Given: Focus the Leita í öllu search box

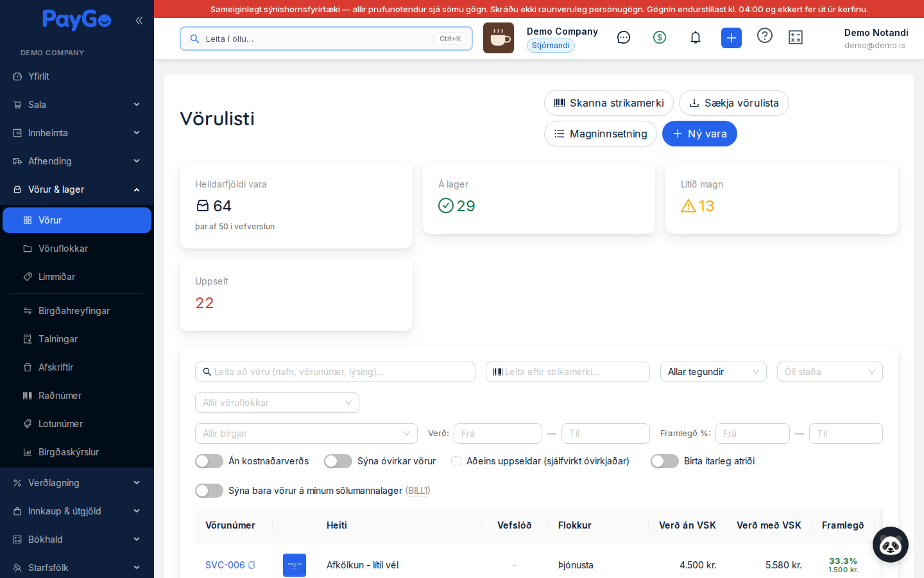Looking at the screenshot, I should 326,39.
